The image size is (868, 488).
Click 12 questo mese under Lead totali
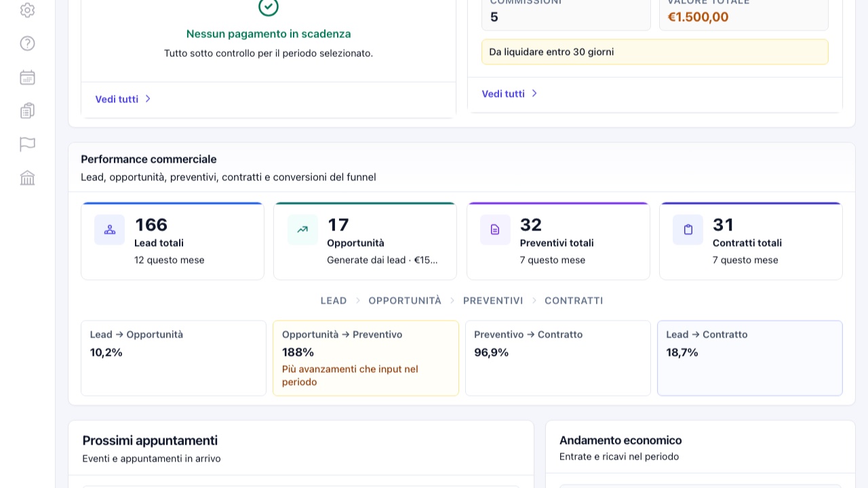coord(169,260)
